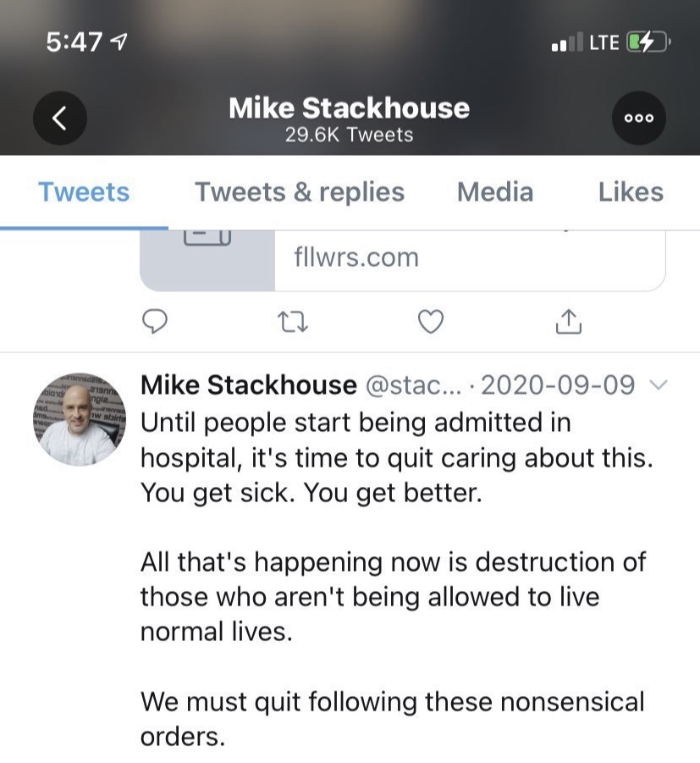The height and width of the screenshot is (763, 700).
Task: Open the three-dot profile options menu
Action: [639, 118]
